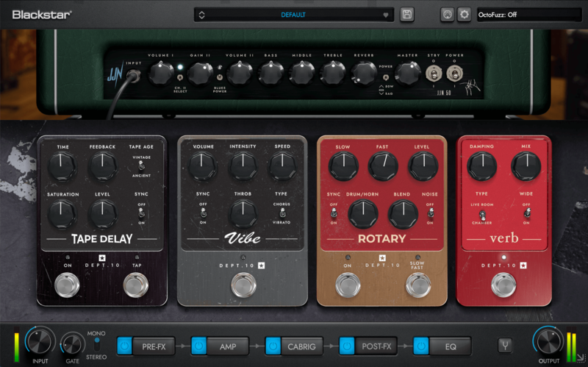Click the Vibe SPEED knob
The image size is (588, 367).
(x=282, y=166)
